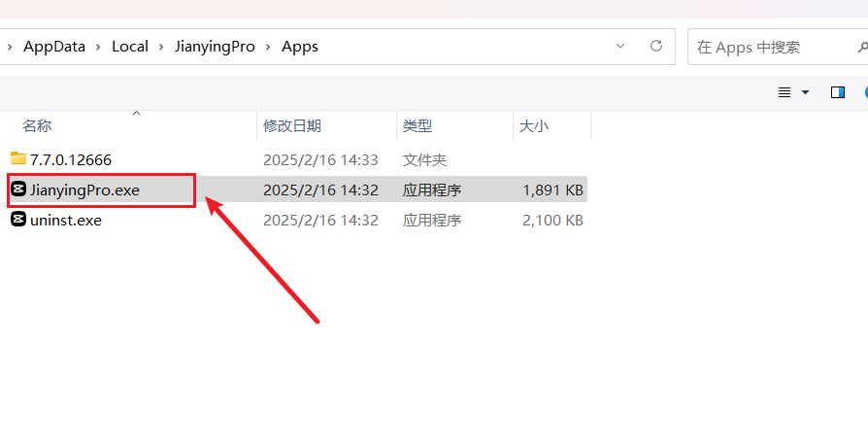Navigate to AppData in the address bar
This screenshot has height=448, width=868.
coord(54,47)
